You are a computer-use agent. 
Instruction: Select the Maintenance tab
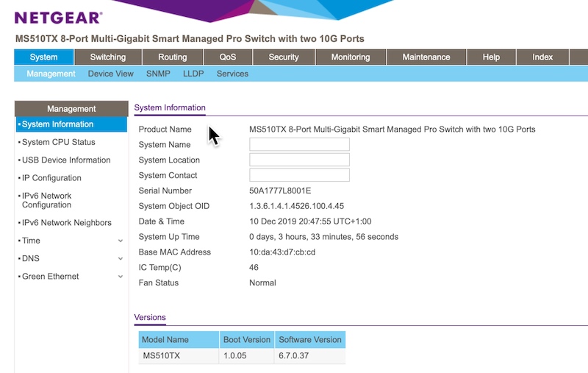tap(426, 57)
